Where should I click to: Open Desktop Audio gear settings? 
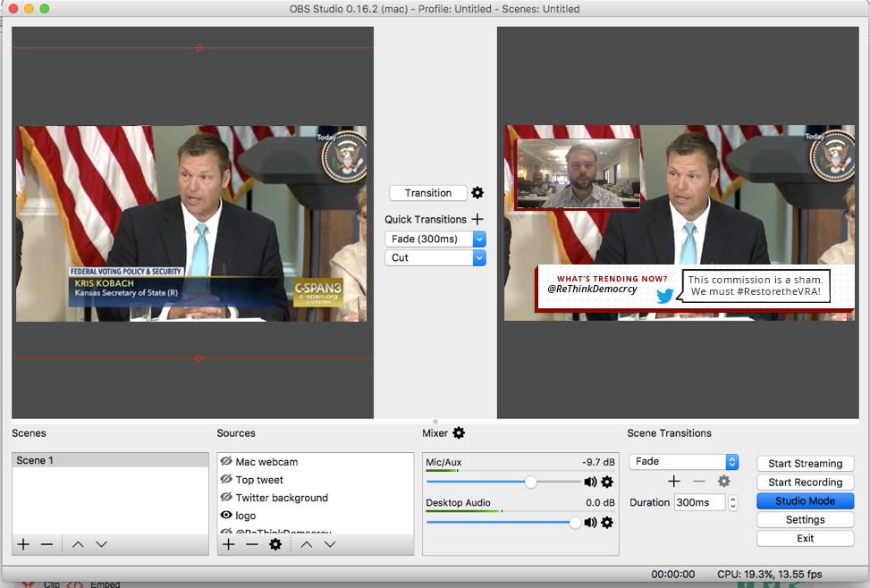tap(607, 522)
